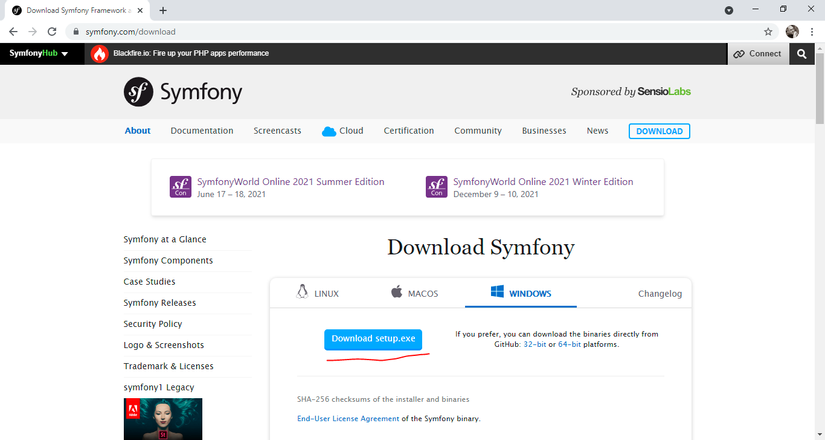
Task: Switch to the macOS tab
Action: coord(415,293)
